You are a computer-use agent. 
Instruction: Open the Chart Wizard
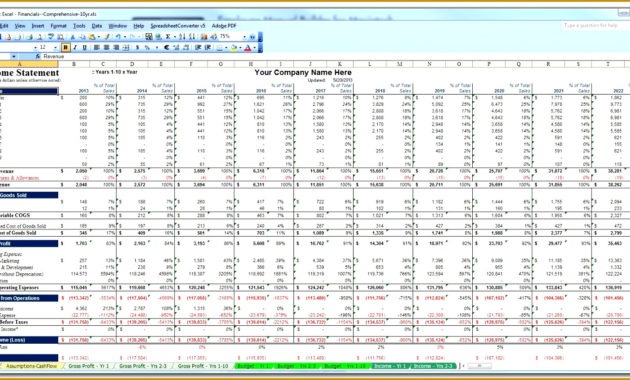(204, 37)
